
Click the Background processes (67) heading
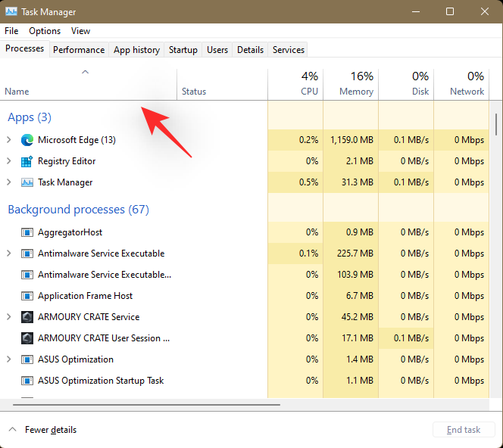tap(78, 210)
